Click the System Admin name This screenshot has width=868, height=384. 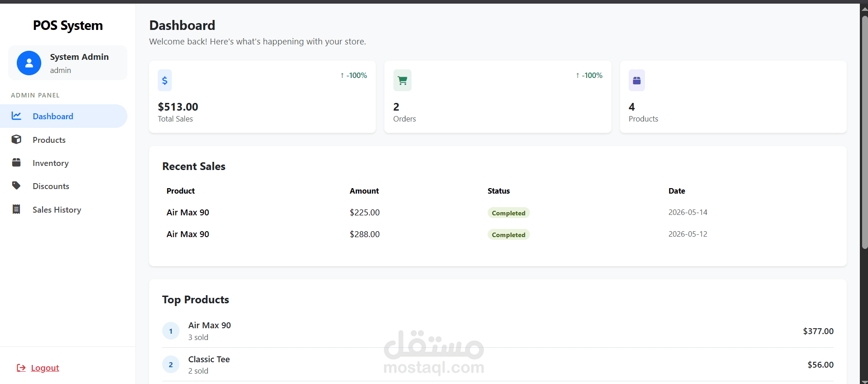(x=79, y=57)
